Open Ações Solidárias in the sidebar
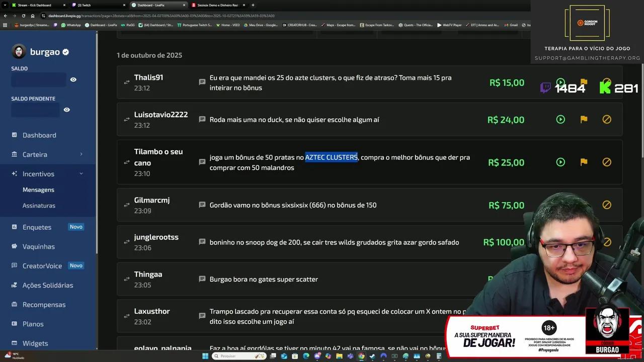 point(49,285)
